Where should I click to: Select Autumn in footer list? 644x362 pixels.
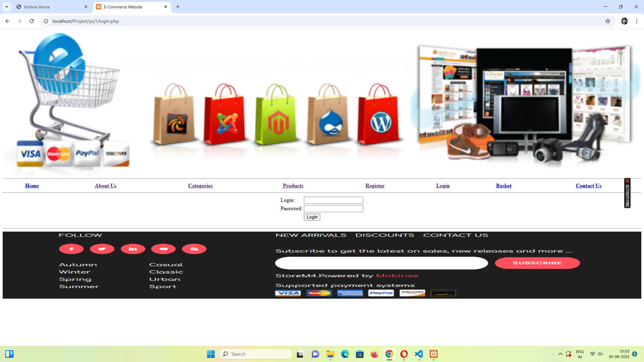pos(78,265)
